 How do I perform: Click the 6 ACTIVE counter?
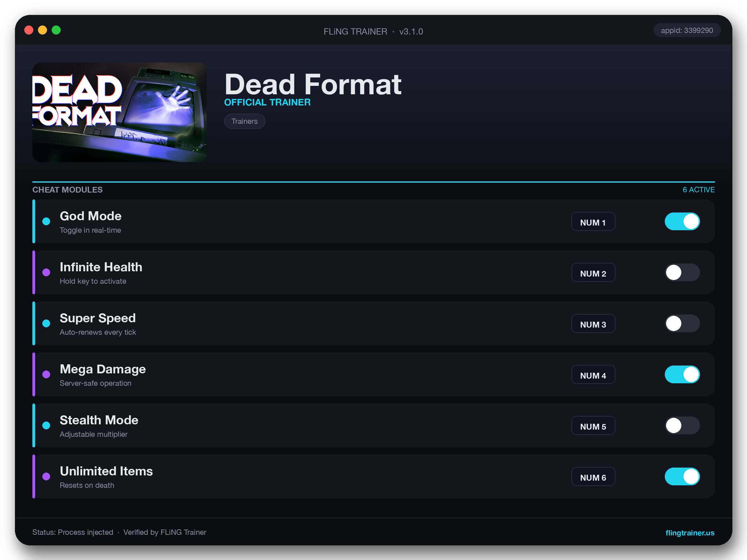[698, 190]
